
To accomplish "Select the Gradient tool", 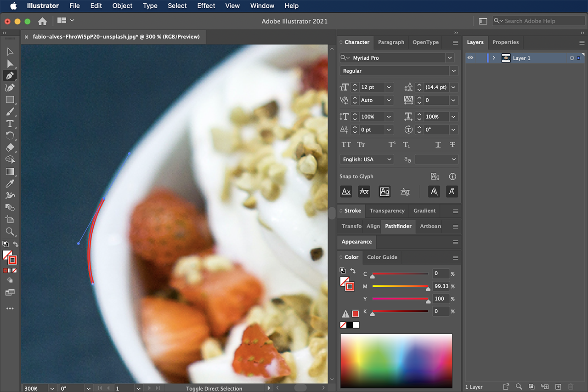I will (x=10, y=171).
